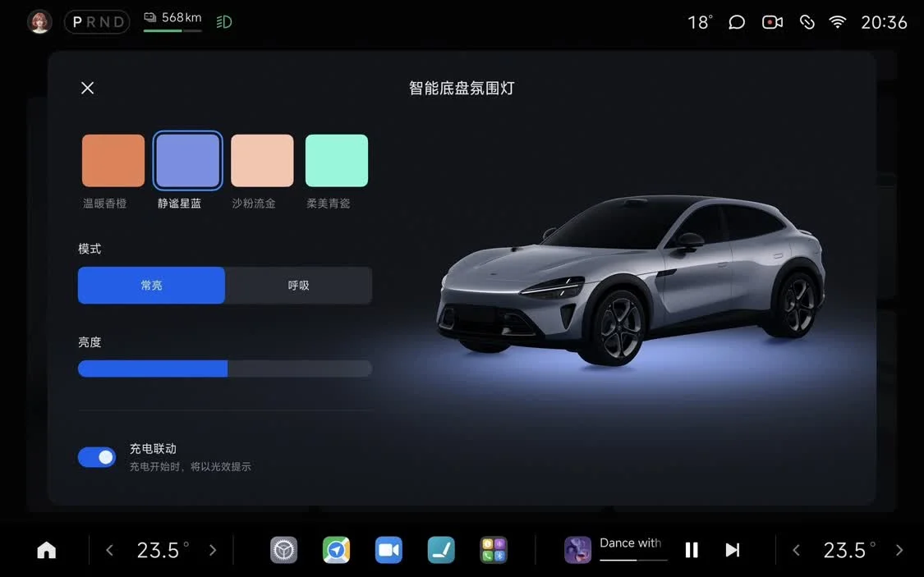Open vehicle settings steering wheel icon
This screenshot has height=577, width=924.
tap(284, 550)
